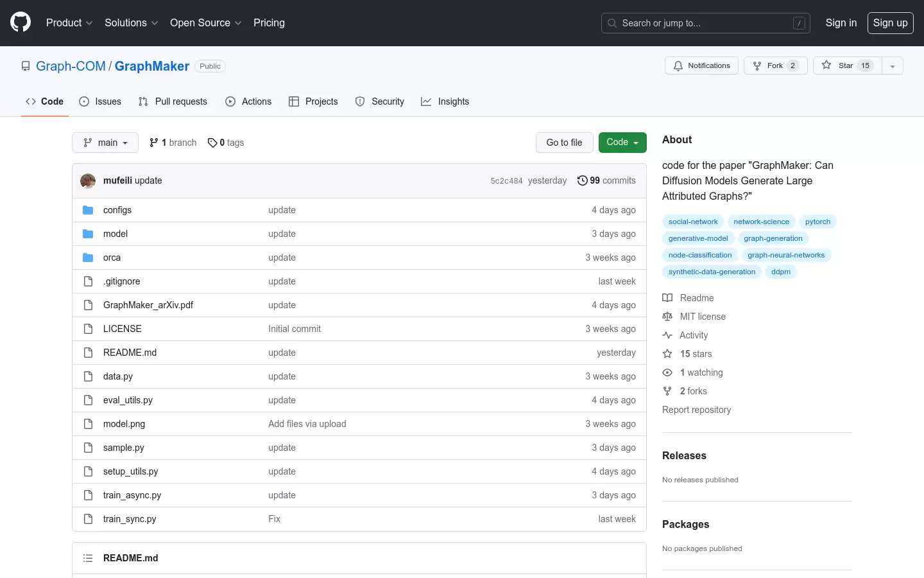This screenshot has height=578, width=924.
Task: Click the 1 watching eye icon
Action: [667, 372]
